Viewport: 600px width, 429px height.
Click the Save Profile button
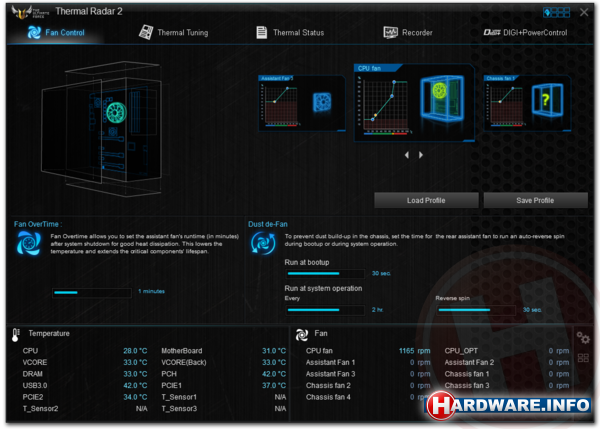535,201
